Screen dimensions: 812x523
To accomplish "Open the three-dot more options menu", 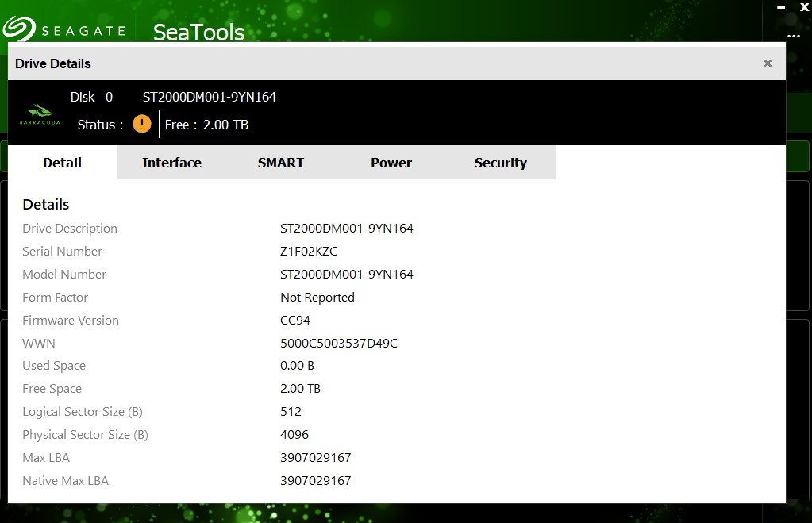I will pyautogui.click(x=794, y=37).
